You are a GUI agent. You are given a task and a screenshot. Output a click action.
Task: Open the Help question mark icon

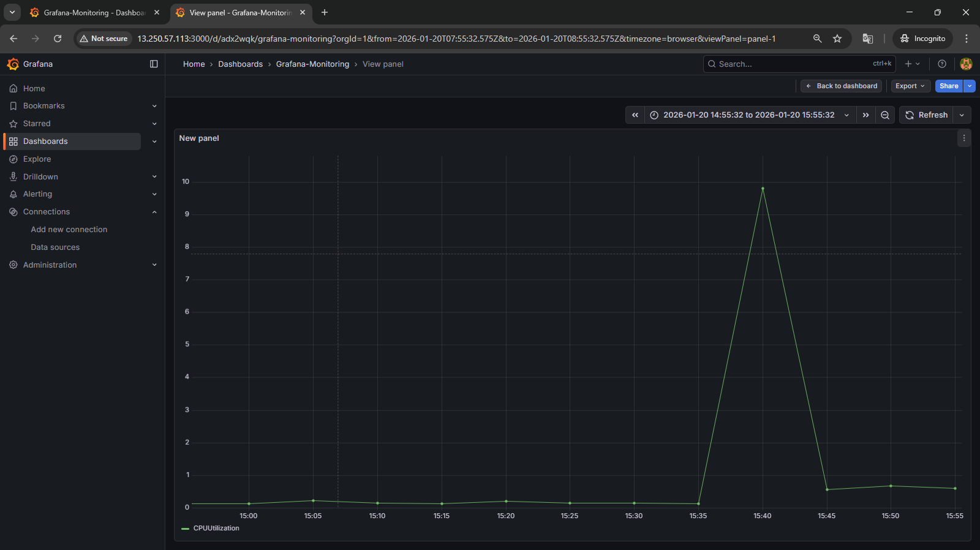pos(942,64)
